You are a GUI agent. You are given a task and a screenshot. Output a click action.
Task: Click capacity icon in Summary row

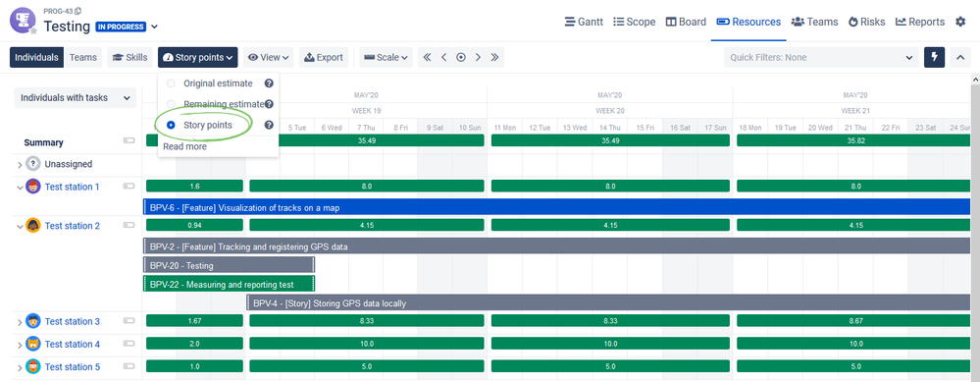click(129, 141)
